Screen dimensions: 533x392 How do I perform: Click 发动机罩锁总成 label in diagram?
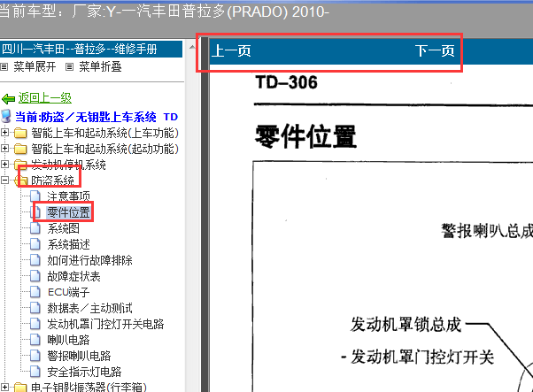(x=406, y=324)
